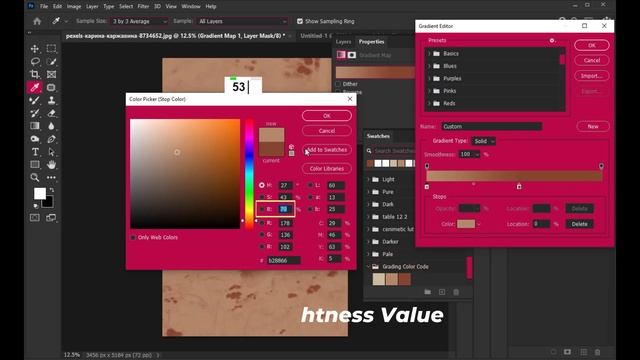Open the File menu

[44, 7]
